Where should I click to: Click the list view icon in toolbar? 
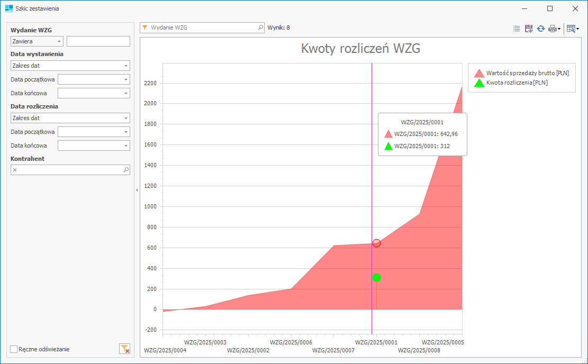(x=517, y=29)
